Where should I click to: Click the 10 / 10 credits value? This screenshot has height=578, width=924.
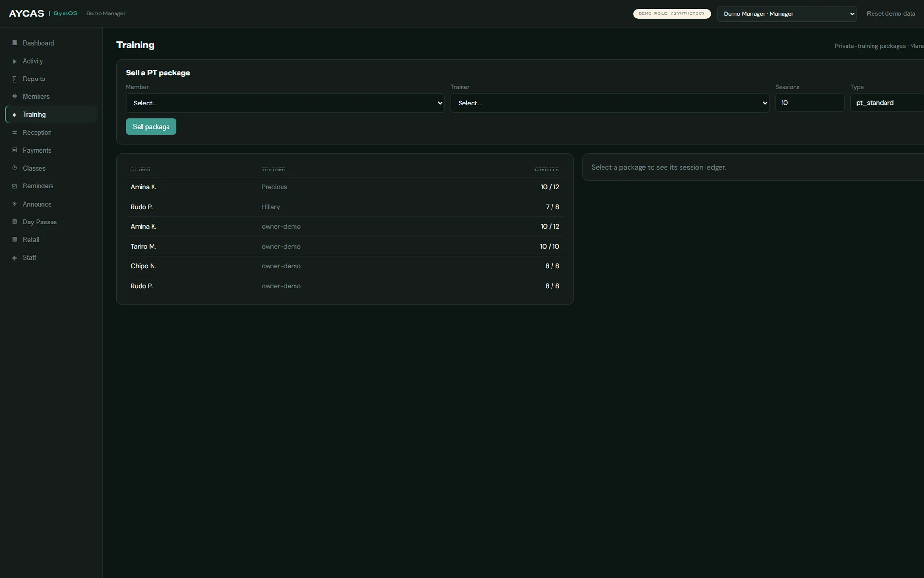click(x=550, y=246)
